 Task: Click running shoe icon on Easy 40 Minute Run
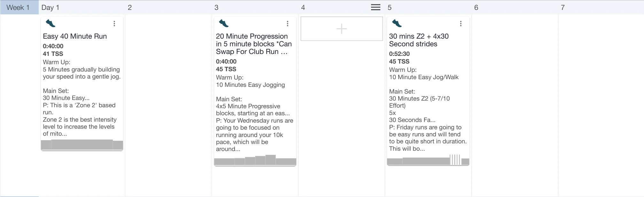[x=50, y=23]
